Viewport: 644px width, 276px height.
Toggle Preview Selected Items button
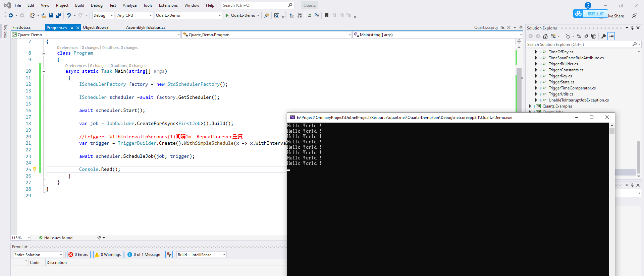611,36
